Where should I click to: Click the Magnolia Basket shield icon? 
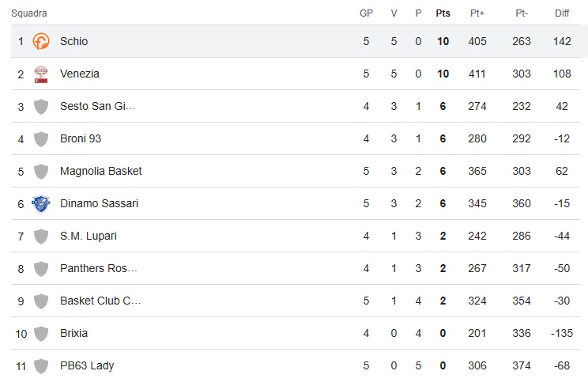click(41, 171)
